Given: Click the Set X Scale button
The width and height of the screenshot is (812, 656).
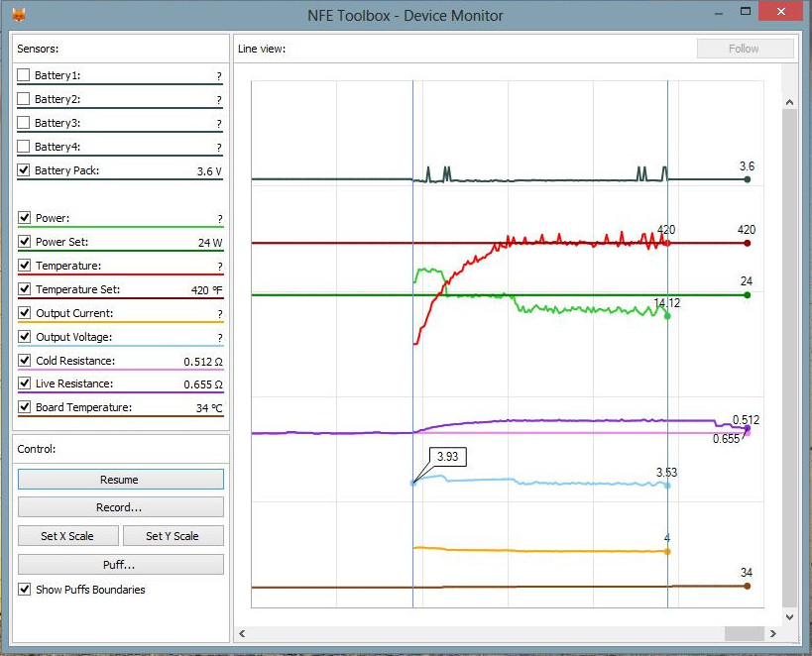Looking at the screenshot, I should (68, 536).
